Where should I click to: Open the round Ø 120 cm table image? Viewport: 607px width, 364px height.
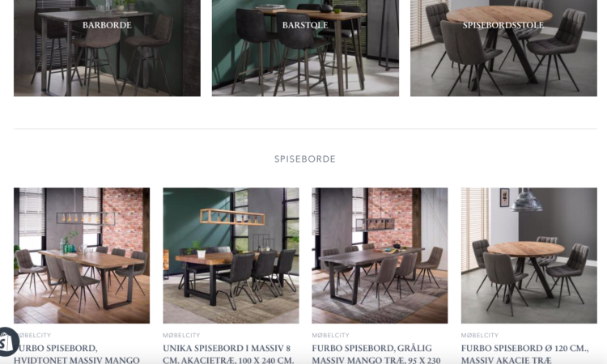point(529,256)
